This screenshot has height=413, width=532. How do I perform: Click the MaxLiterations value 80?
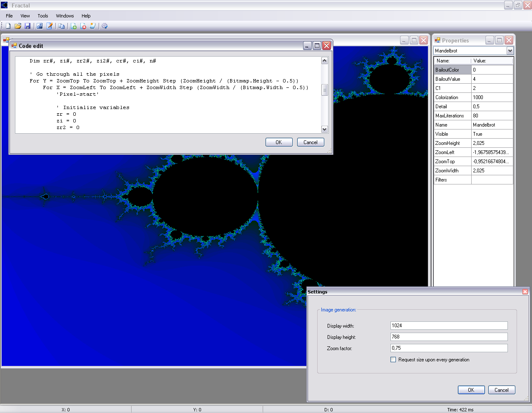[x=492, y=116]
